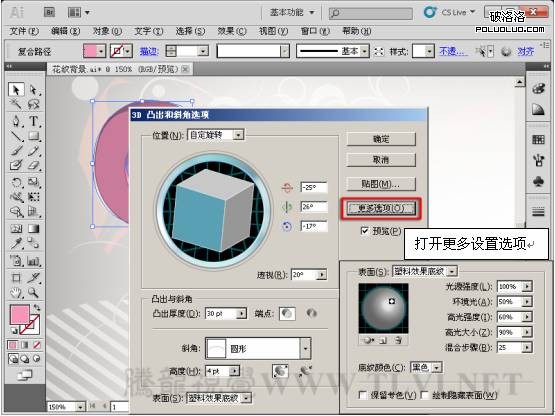Select the Scale tool

pos(34,182)
